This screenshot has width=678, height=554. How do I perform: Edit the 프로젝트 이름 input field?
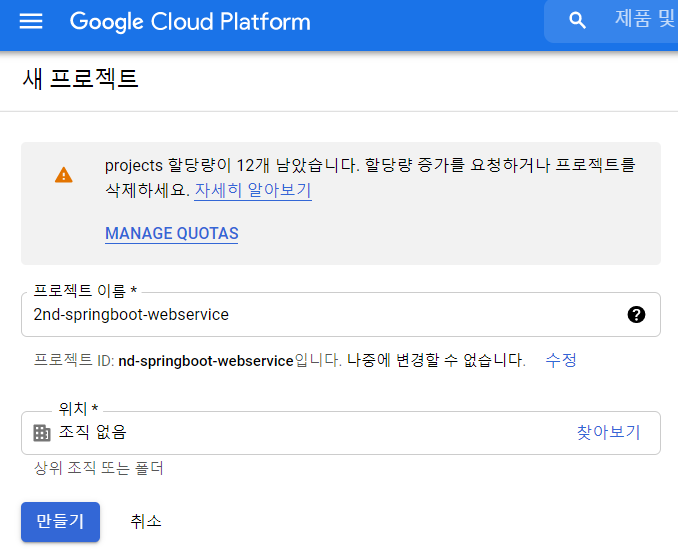point(341,314)
